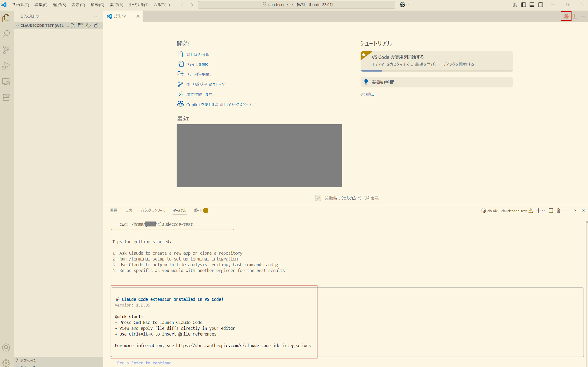Add a new terminal with plus

[x=538, y=211]
